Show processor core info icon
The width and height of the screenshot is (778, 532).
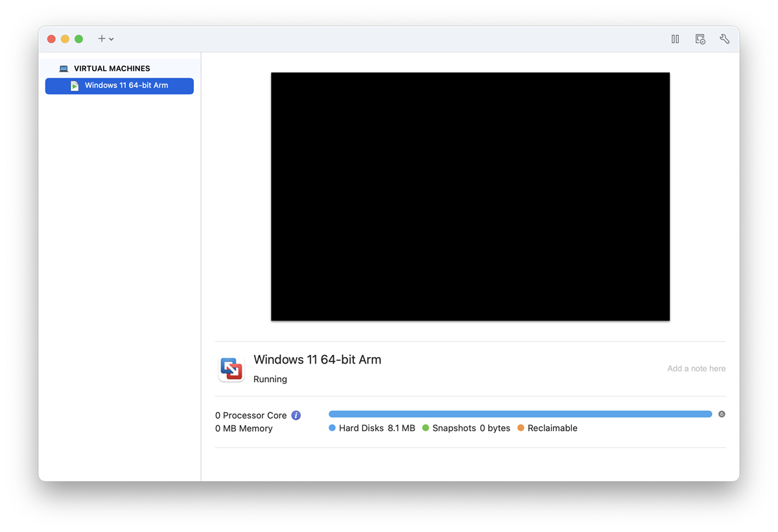point(296,415)
